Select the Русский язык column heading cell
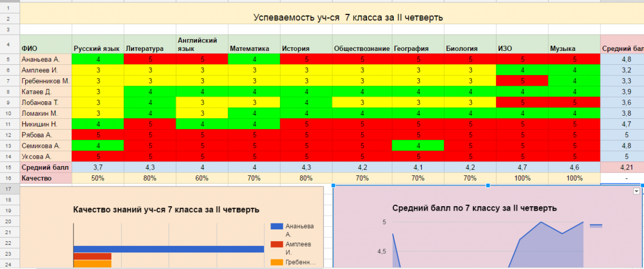This screenshot has width=644, height=269. [98, 49]
